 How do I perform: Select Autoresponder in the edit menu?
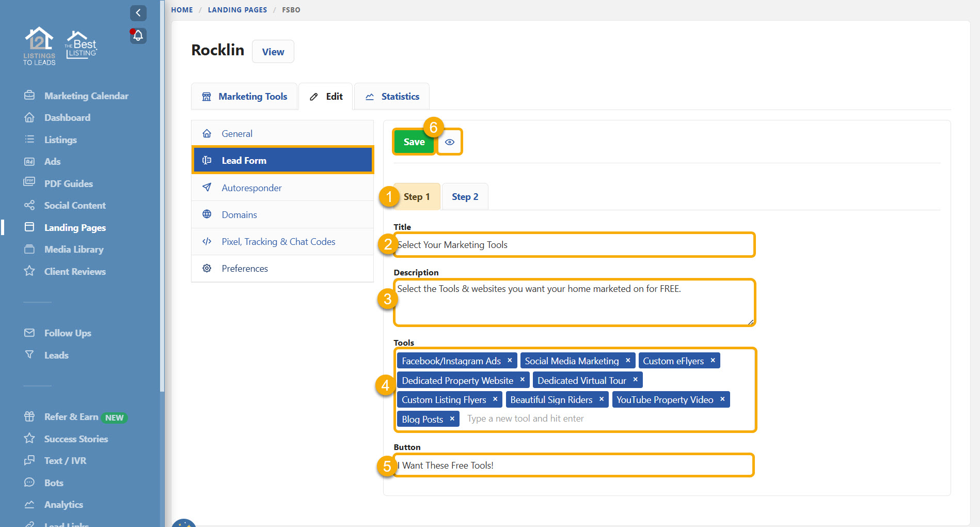[251, 188]
